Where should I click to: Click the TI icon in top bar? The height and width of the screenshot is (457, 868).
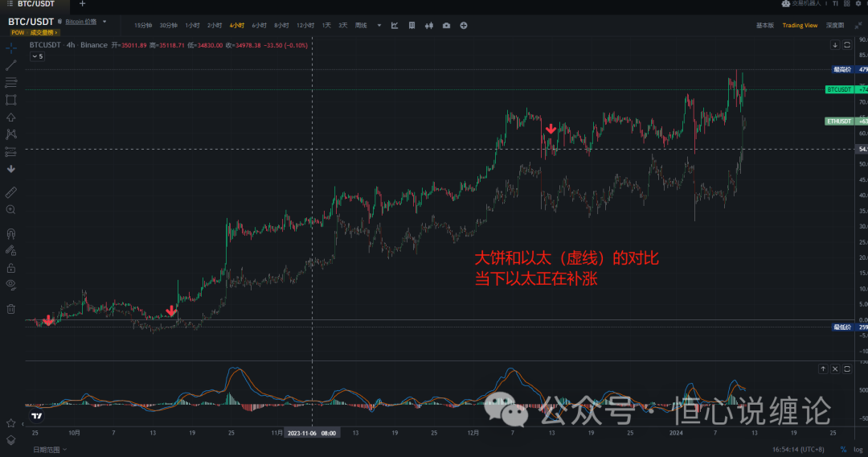[835, 3]
